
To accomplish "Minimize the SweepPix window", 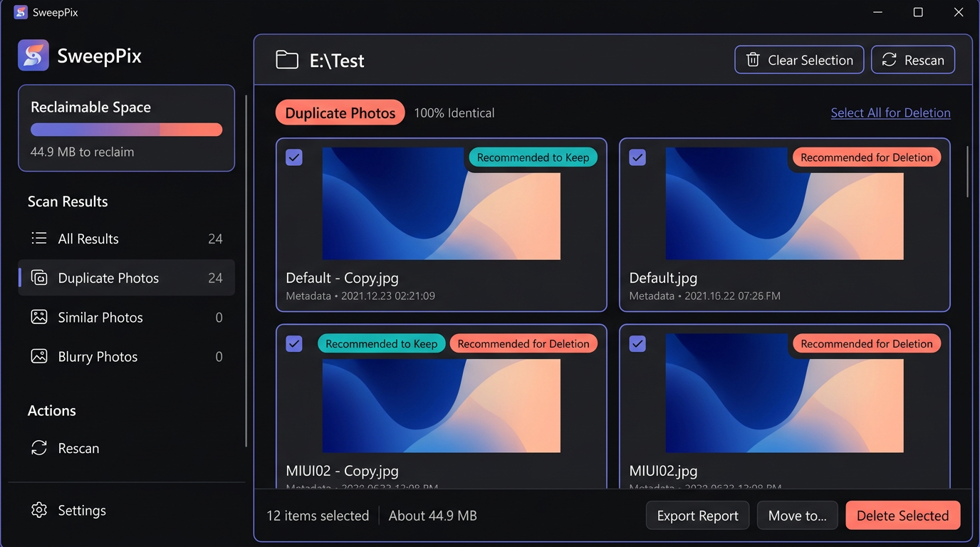I will pos(877,12).
